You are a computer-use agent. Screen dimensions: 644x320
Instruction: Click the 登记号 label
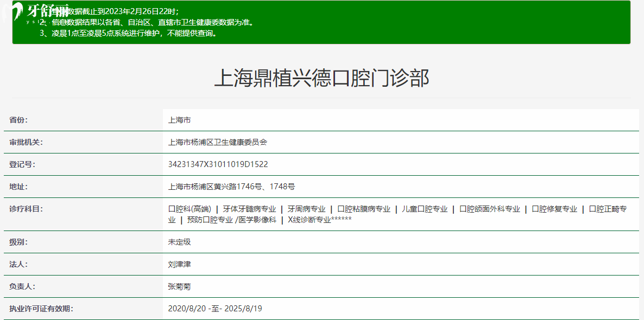click(22, 164)
